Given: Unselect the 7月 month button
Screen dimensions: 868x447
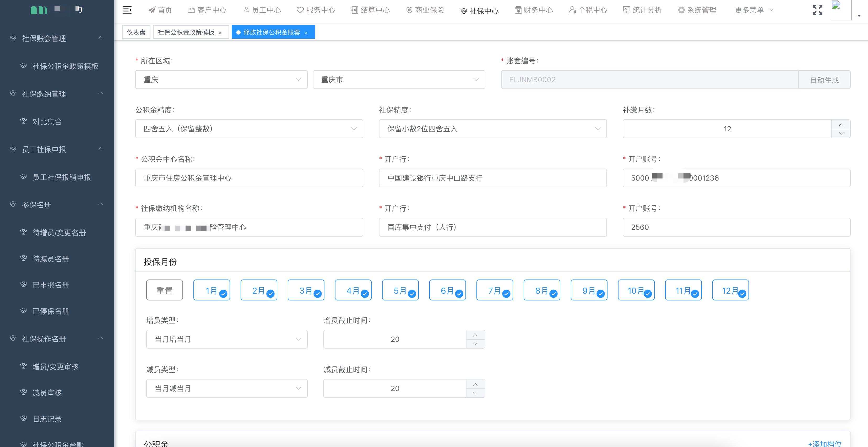Looking at the screenshot, I should pyautogui.click(x=494, y=289).
